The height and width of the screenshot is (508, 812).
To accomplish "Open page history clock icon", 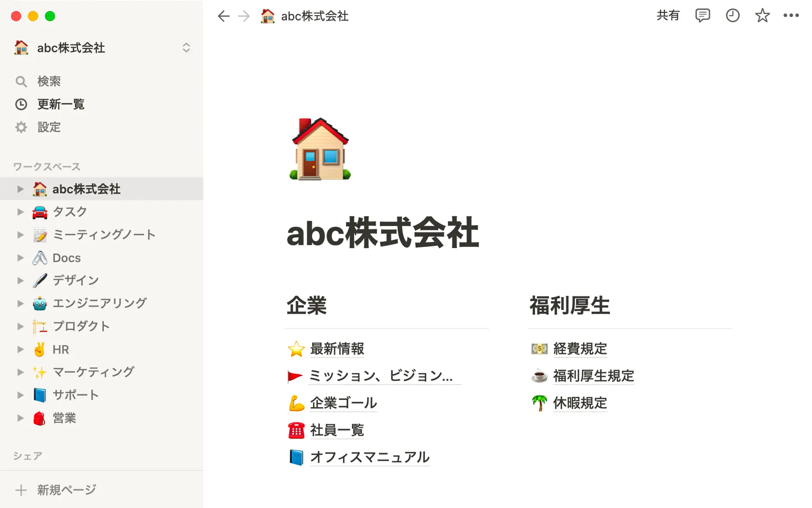I will tap(732, 16).
